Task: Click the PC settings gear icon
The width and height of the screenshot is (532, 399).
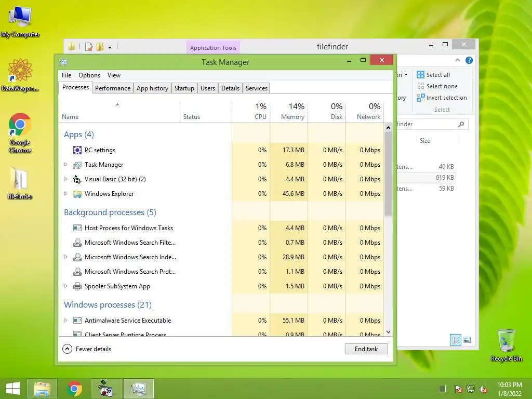Action: point(77,150)
